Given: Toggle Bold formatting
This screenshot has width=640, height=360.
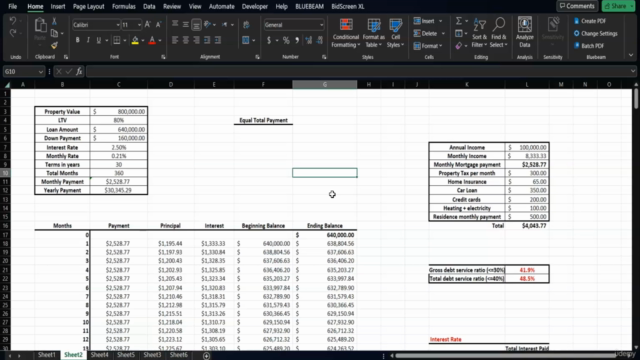Looking at the screenshot, I should point(77,40).
